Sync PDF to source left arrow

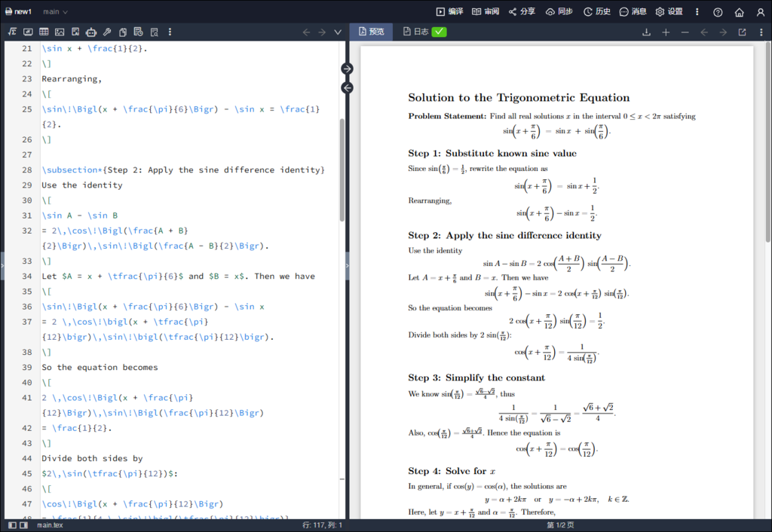[347, 88]
